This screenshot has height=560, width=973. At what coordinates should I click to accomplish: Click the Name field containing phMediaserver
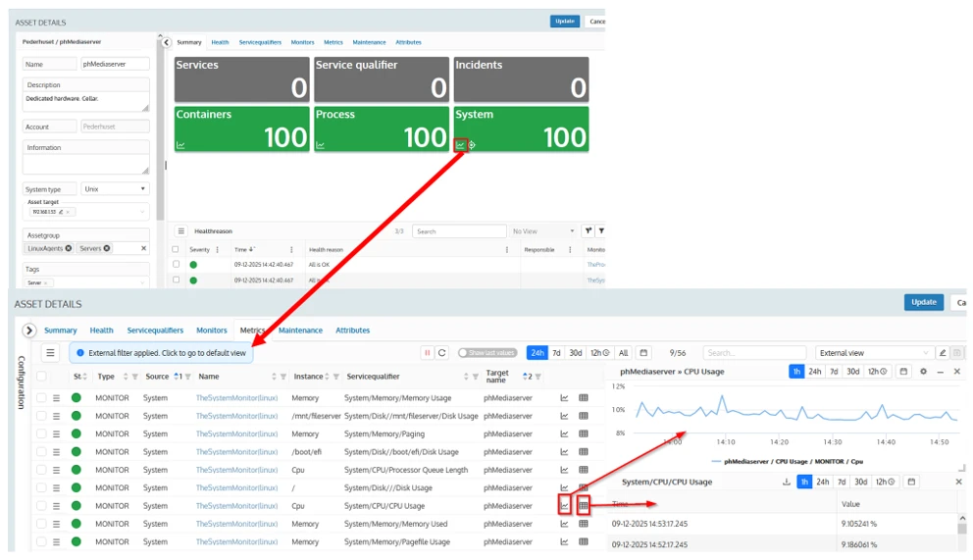coord(115,64)
